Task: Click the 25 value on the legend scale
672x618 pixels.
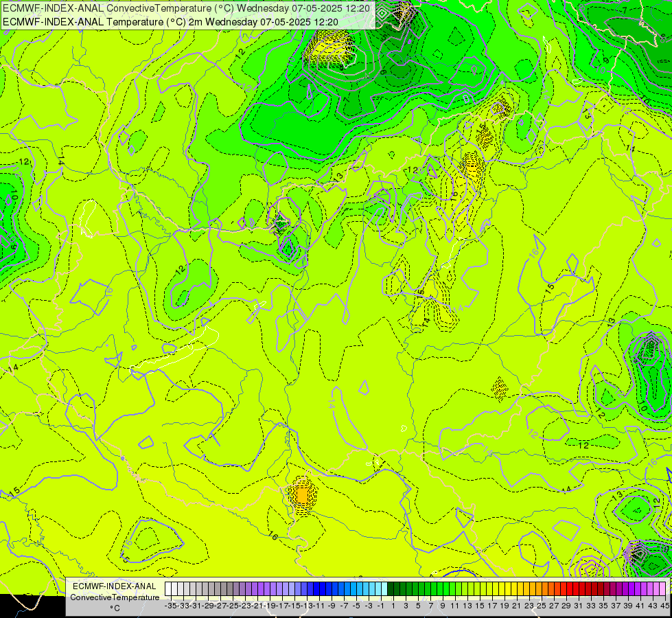Action: click(542, 606)
